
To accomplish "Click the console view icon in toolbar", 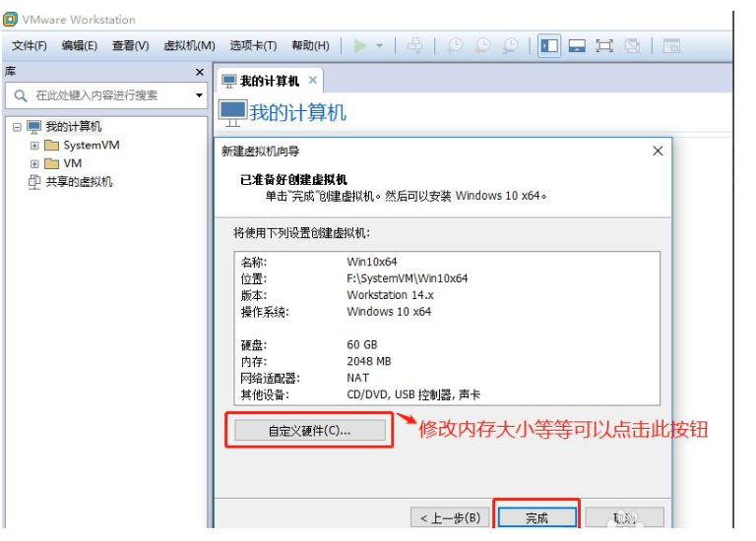I will click(x=671, y=46).
